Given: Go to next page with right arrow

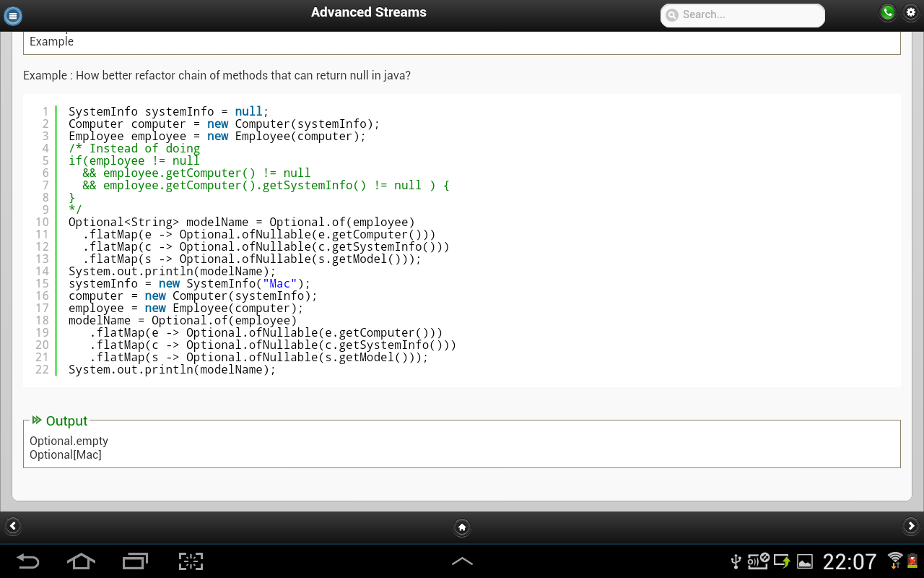Looking at the screenshot, I should (x=911, y=526).
